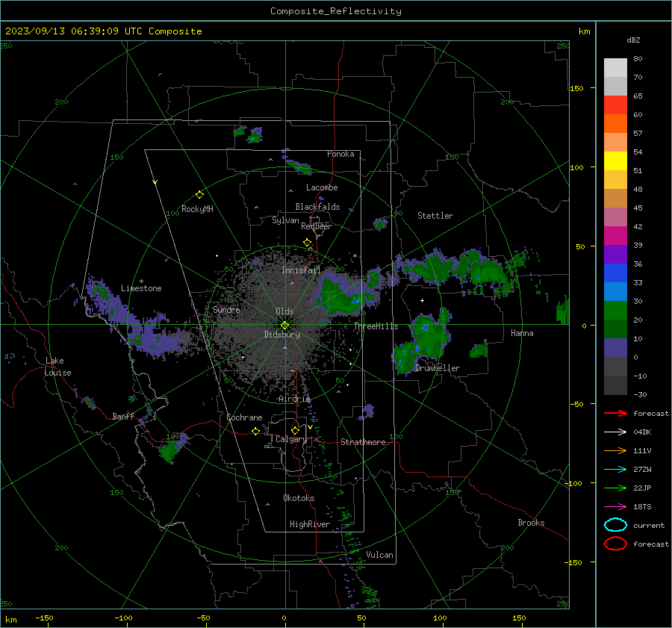The image size is (672, 628).
Task: Click the Didsbury town label
Action: 282,335
